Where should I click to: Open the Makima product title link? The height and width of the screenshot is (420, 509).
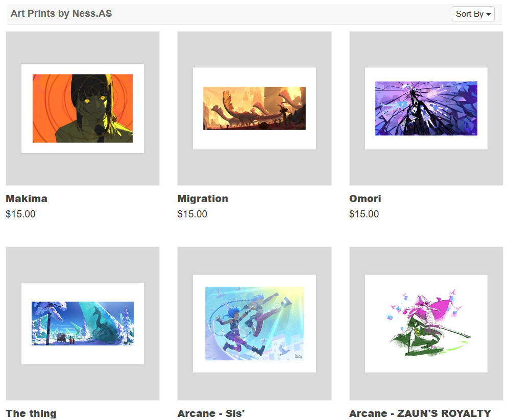click(x=27, y=199)
